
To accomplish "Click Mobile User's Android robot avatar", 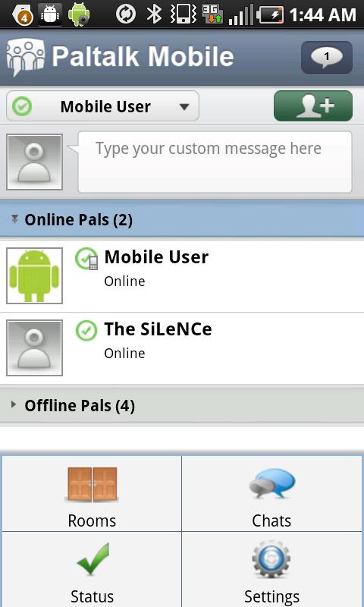I will [34, 275].
